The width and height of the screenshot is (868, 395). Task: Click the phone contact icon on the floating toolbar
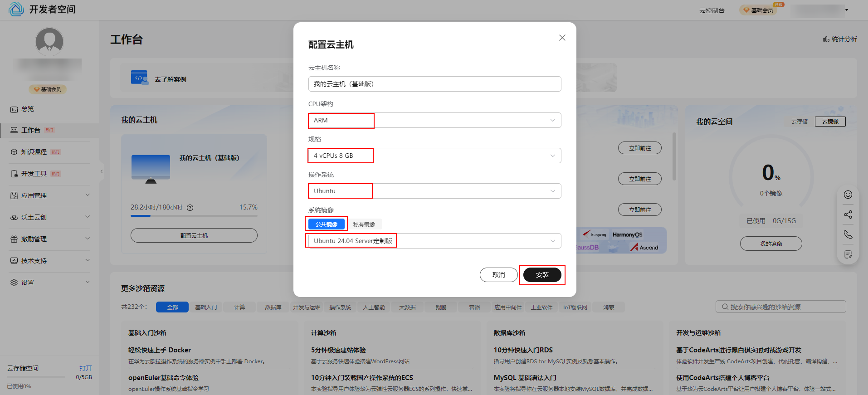click(848, 234)
